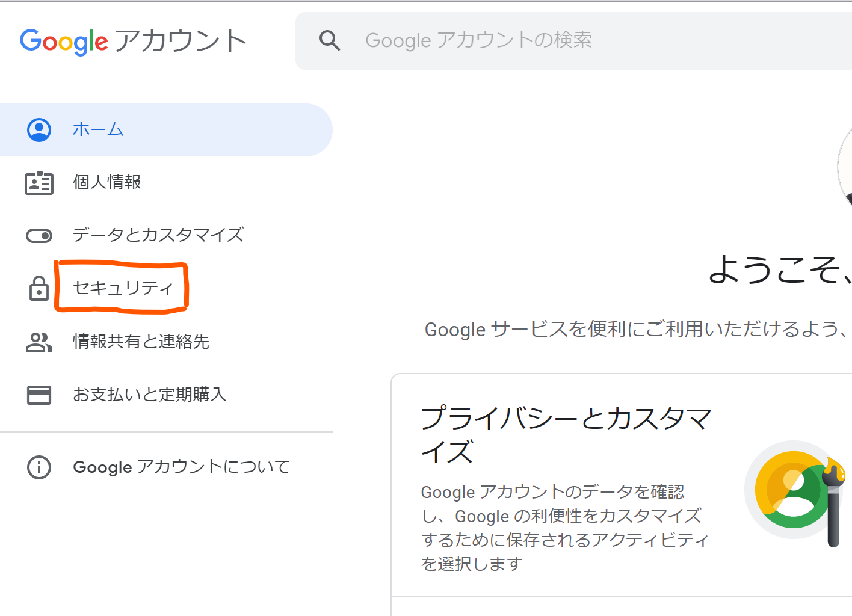Open 情報共有と連絡先 in the sidebar
The image size is (852, 616).
(x=166, y=342)
